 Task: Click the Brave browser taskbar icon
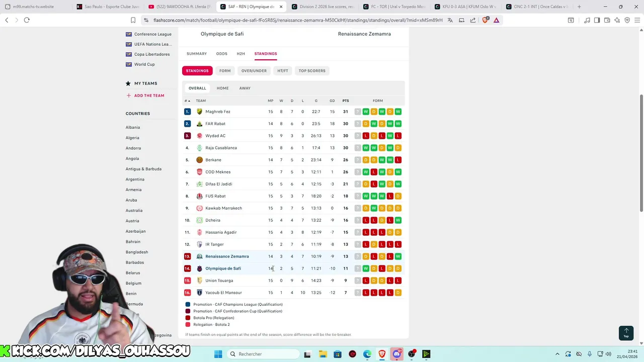click(x=382, y=354)
